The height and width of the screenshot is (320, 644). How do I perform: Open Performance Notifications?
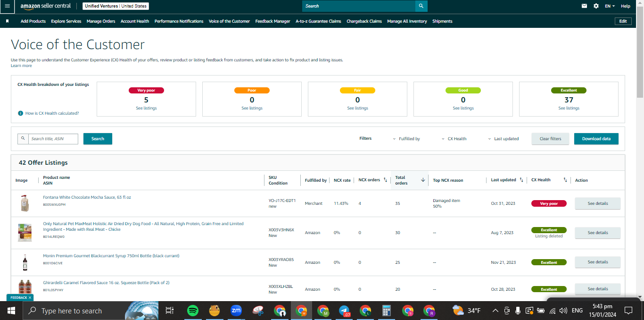[179, 21]
